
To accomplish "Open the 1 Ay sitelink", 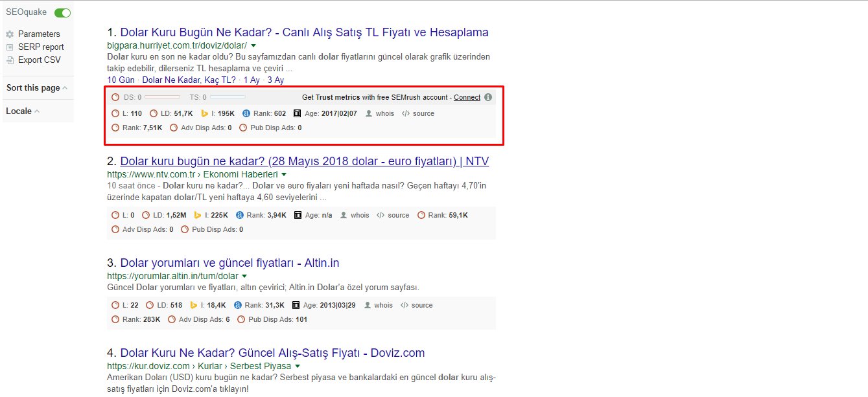I will [252, 80].
